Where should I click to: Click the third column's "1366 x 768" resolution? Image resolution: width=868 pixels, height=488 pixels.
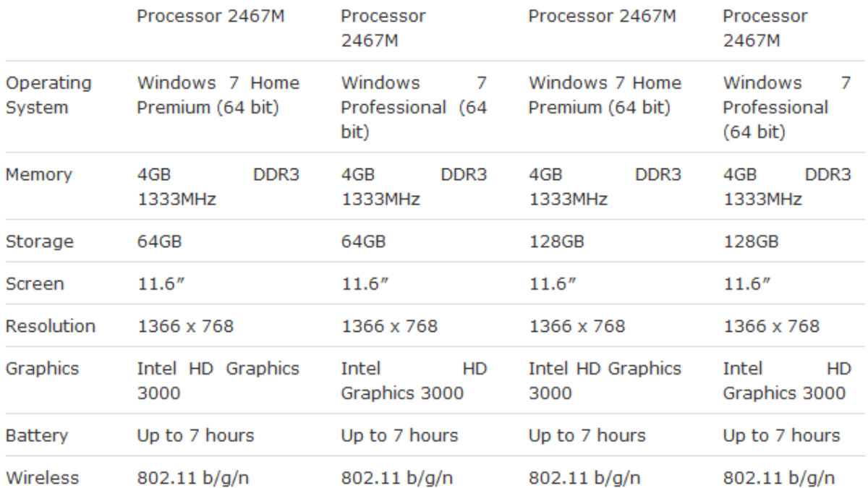(x=577, y=326)
